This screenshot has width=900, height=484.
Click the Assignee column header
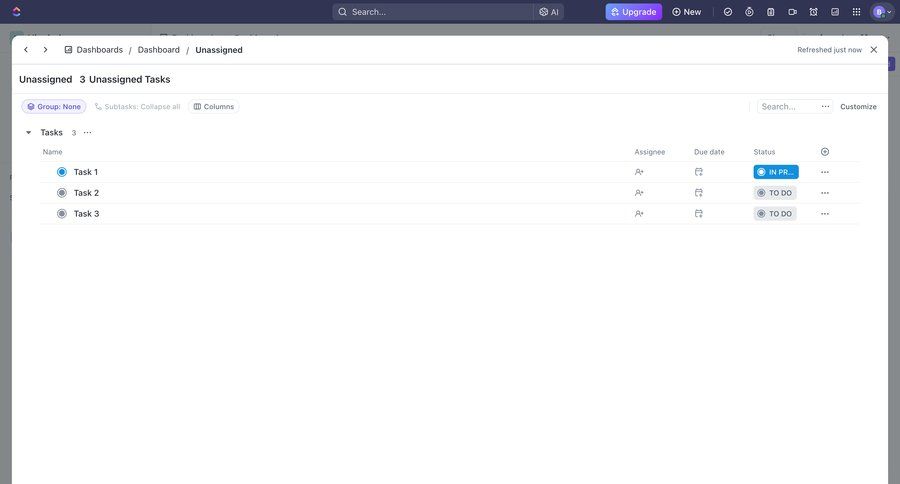coord(650,152)
